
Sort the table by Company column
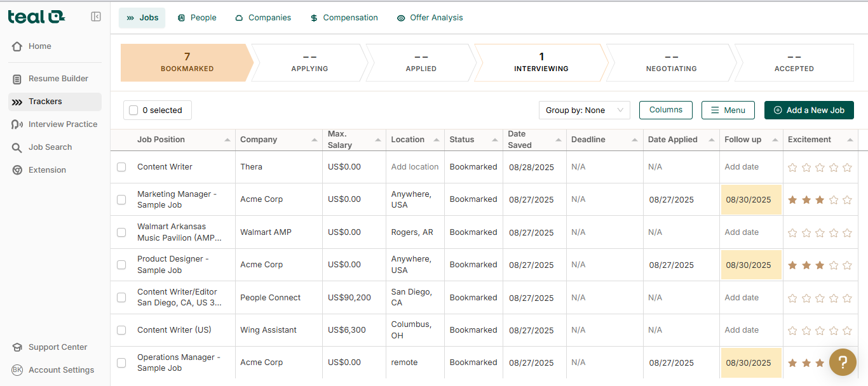[314, 139]
